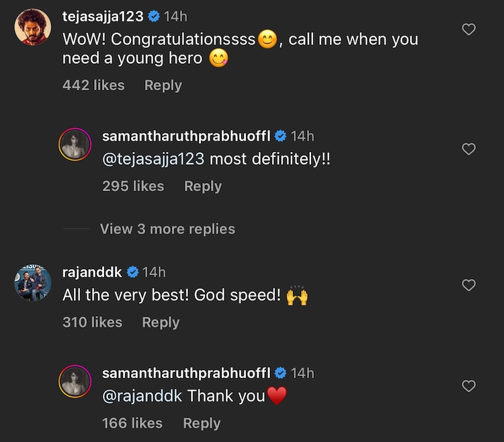Screen dimensions: 504x442
Task: Open samantharuthprabhuoffl avatar on "most definitely" reply
Action: (x=75, y=144)
